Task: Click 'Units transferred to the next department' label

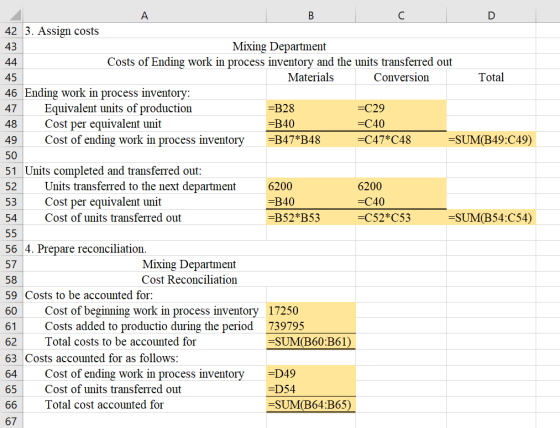Action: click(x=140, y=186)
